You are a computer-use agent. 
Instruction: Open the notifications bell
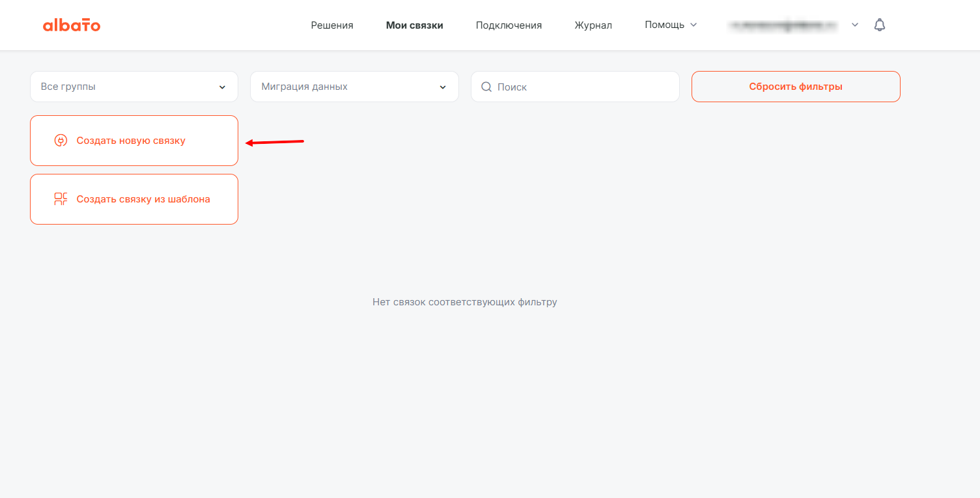pyautogui.click(x=879, y=25)
